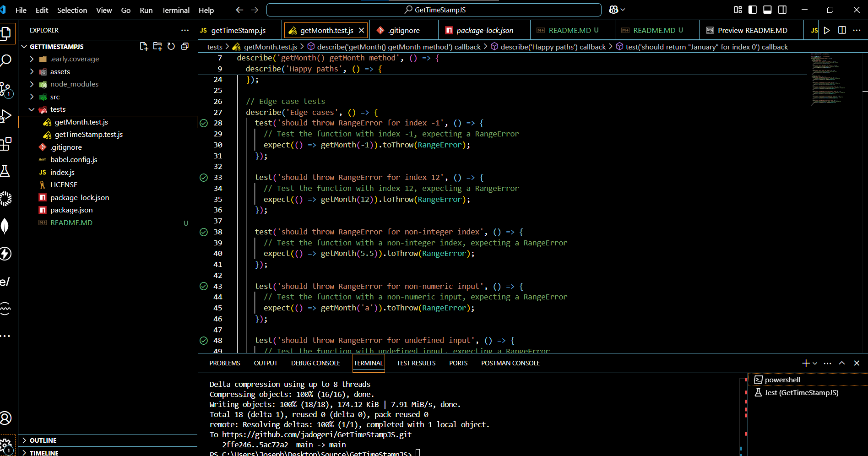The width and height of the screenshot is (868, 456).
Task: Open the Selection menu
Action: pyautogui.click(x=72, y=10)
